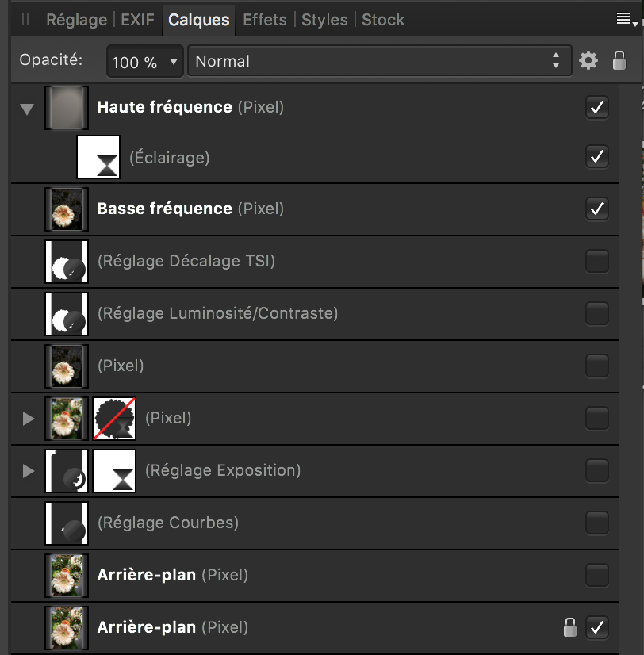The image size is (644, 655).
Task: Click the lock icon beside the blend mode
Action: point(619,61)
